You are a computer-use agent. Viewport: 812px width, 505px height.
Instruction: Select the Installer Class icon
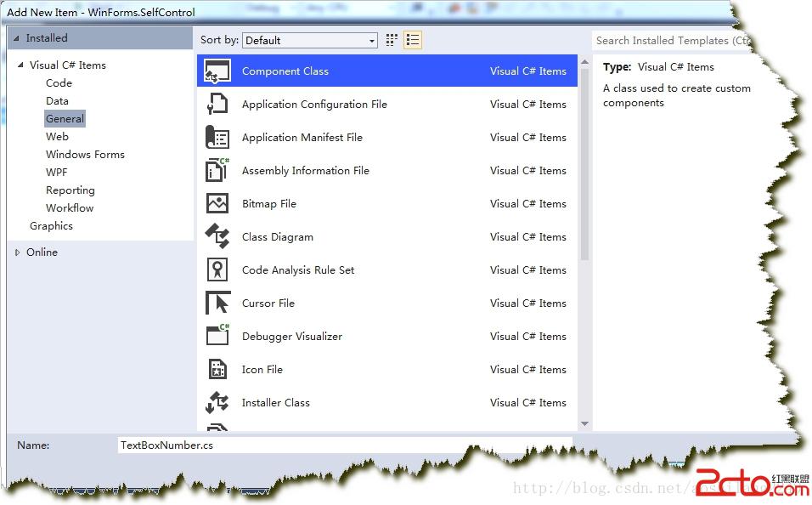pyautogui.click(x=217, y=402)
